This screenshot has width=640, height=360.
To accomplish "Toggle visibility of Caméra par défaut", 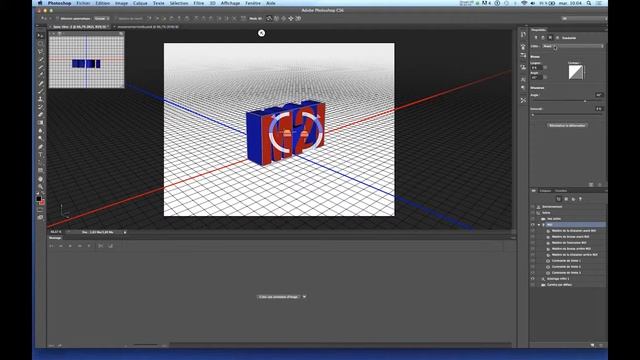I will click(x=533, y=284).
